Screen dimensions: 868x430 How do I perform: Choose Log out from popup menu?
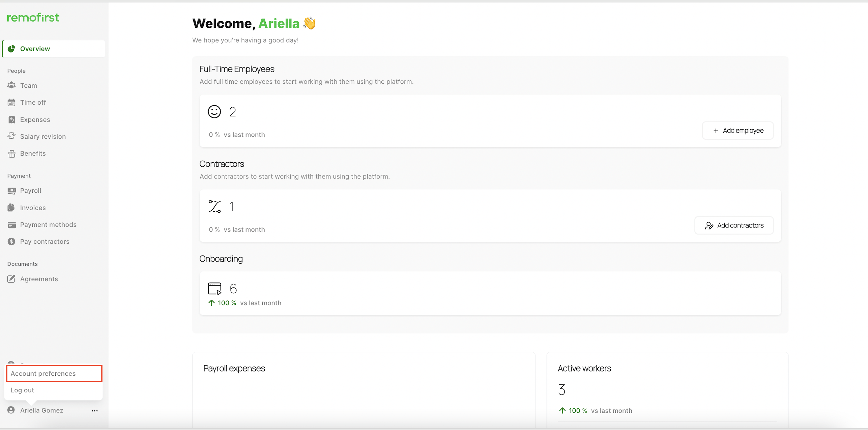coord(22,390)
